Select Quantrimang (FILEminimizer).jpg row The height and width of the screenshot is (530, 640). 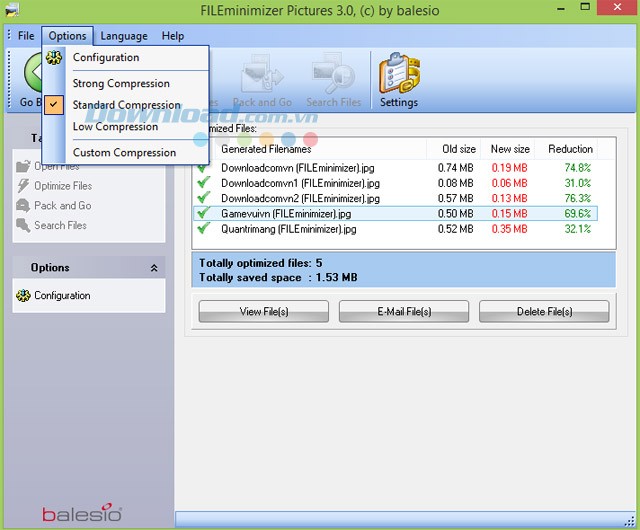tap(395, 229)
